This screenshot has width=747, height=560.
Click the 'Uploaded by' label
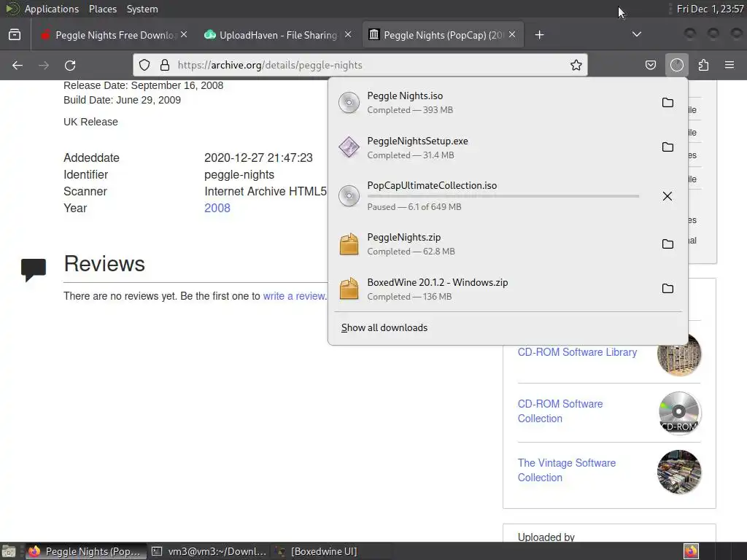[546, 537]
